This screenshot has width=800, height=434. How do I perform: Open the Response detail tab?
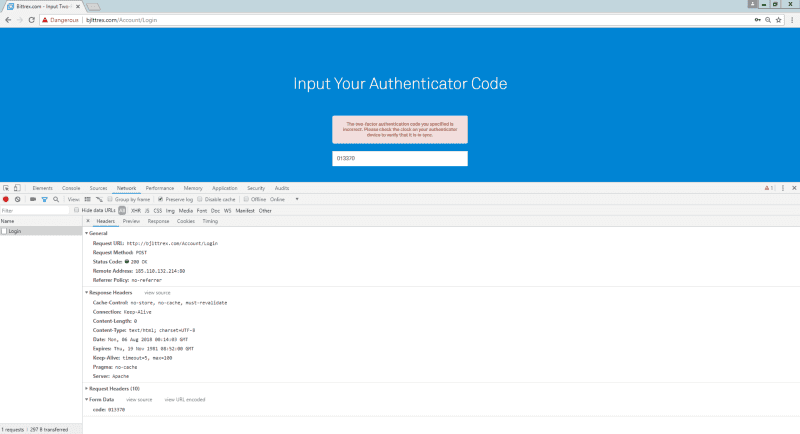tap(158, 221)
